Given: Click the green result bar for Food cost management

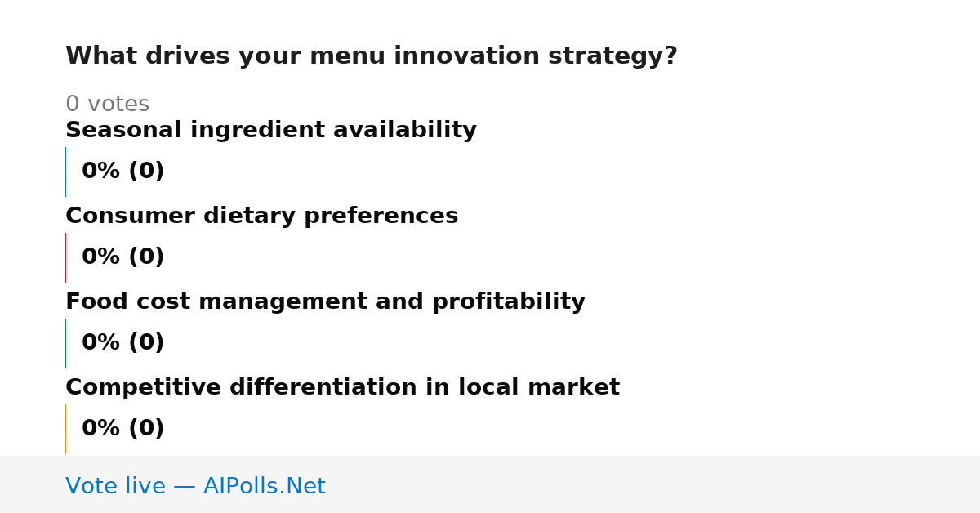Looking at the screenshot, I should pos(65,343).
